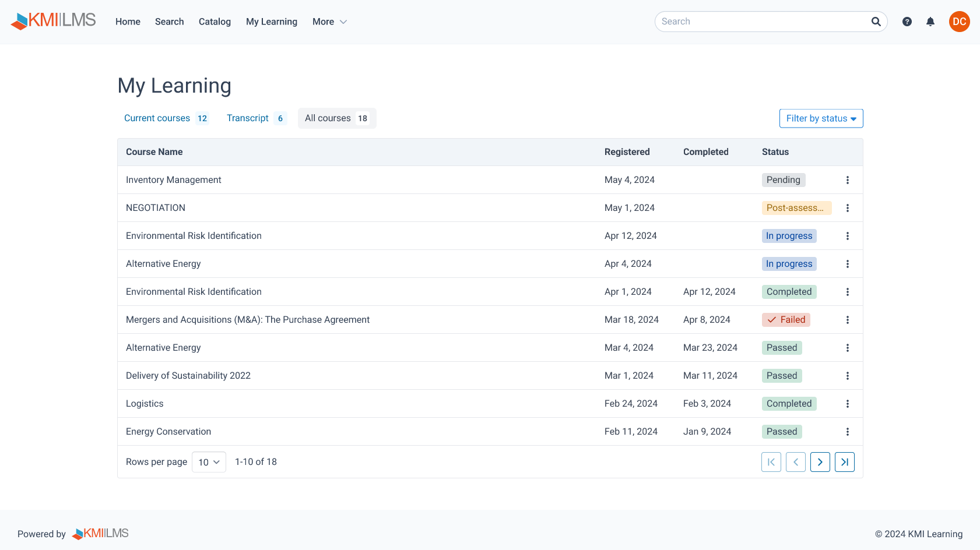
Task: Open Mergers and Acquisitions course
Action: (x=248, y=320)
